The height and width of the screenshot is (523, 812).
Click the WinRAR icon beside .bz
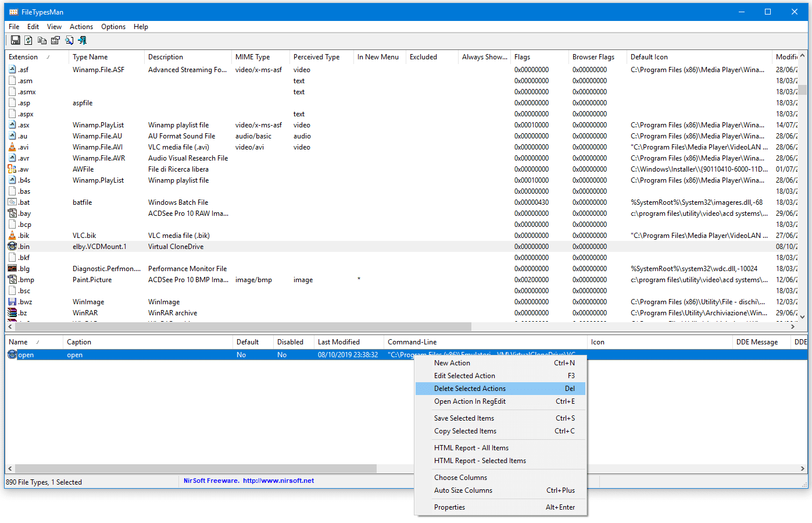coord(12,313)
